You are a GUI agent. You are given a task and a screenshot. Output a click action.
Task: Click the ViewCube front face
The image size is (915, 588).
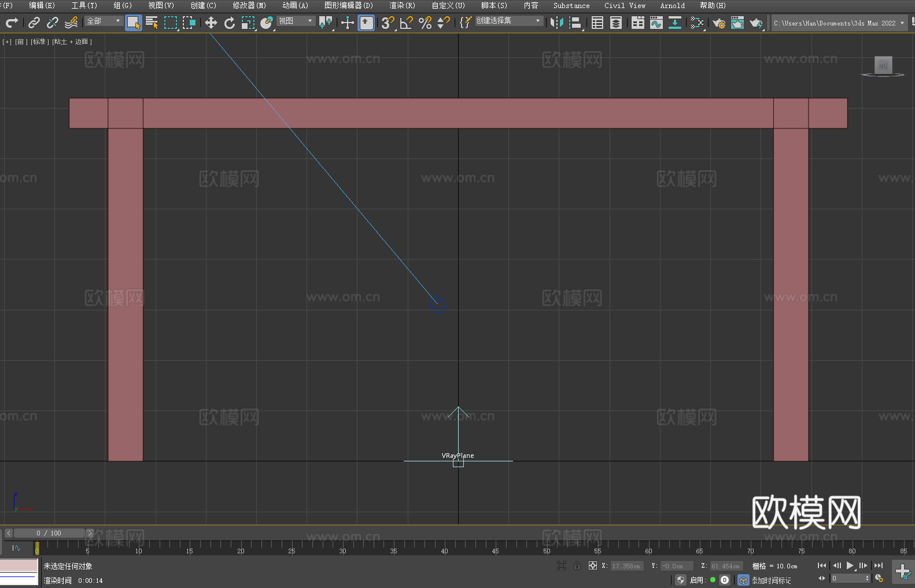click(883, 65)
